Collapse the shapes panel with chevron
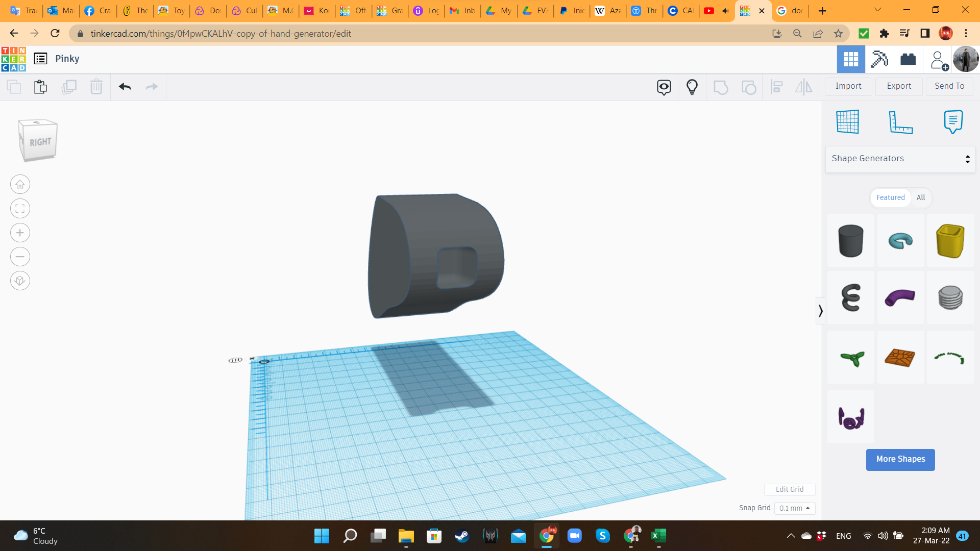The height and width of the screenshot is (551, 980). pos(820,311)
